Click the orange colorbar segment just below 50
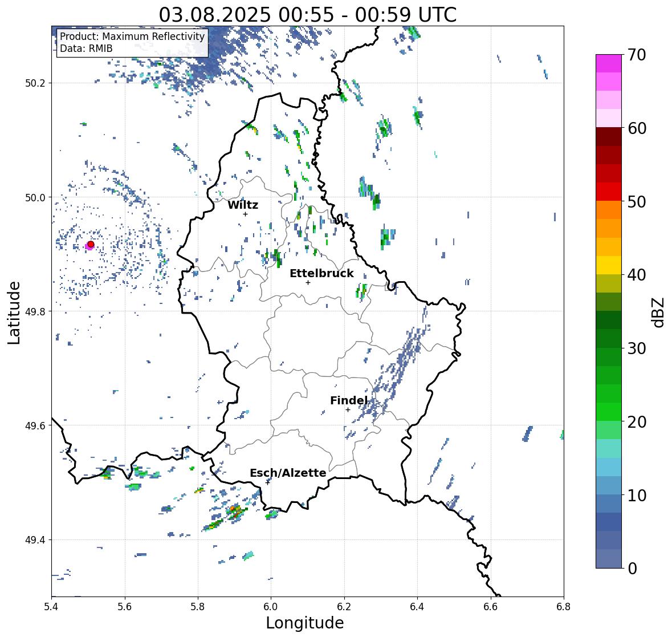The image size is (672, 637). 609,210
